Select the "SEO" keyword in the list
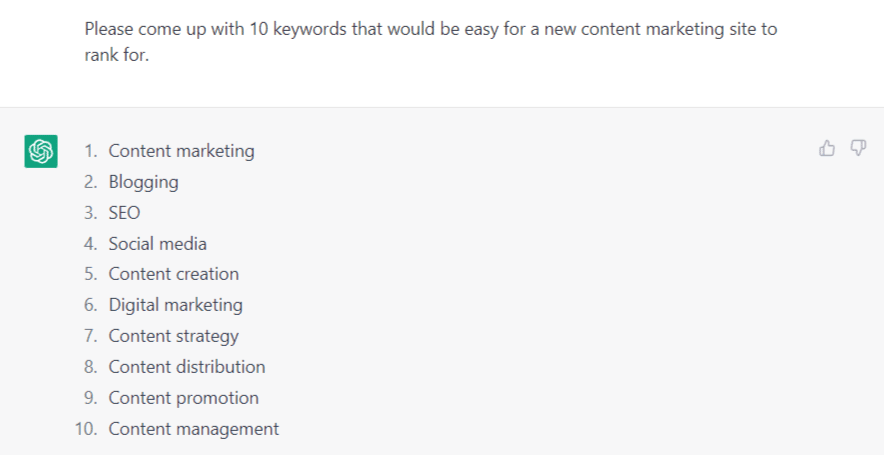884x455 pixels. coord(124,213)
